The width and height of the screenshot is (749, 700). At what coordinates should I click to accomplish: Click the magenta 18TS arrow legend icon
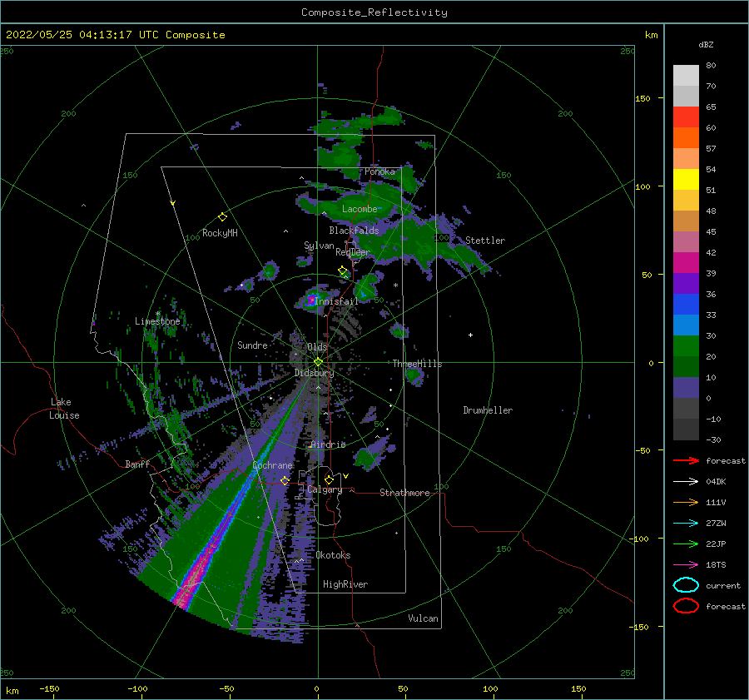pyautogui.click(x=686, y=565)
